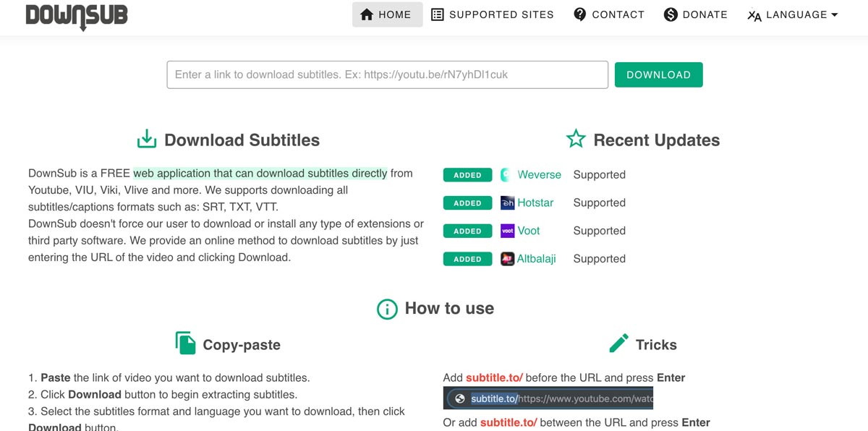The width and height of the screenshot is (868, 431).
Task: Open the Contact menu item
Action: point(609,14)
